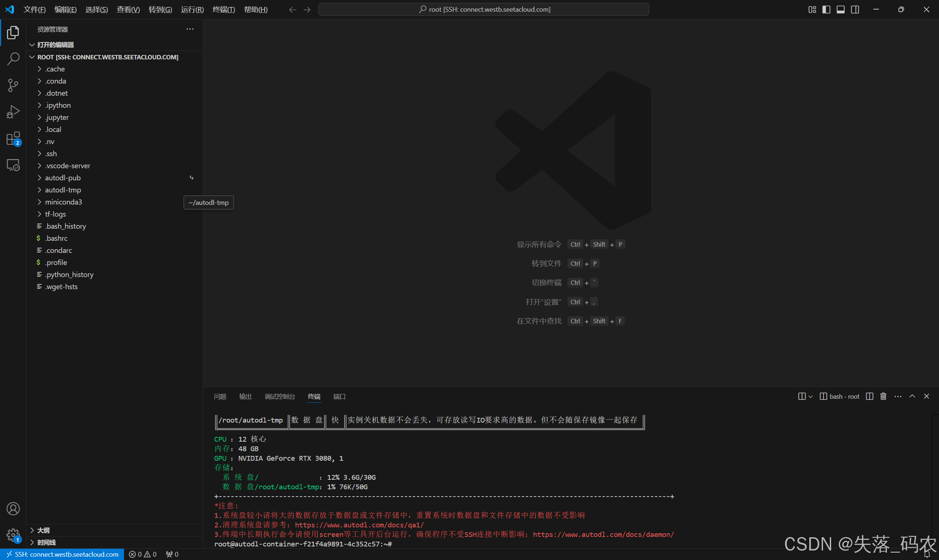Screen dimensions: 939x560
Task: Click the command center search box
Action: tap(484, 10)
